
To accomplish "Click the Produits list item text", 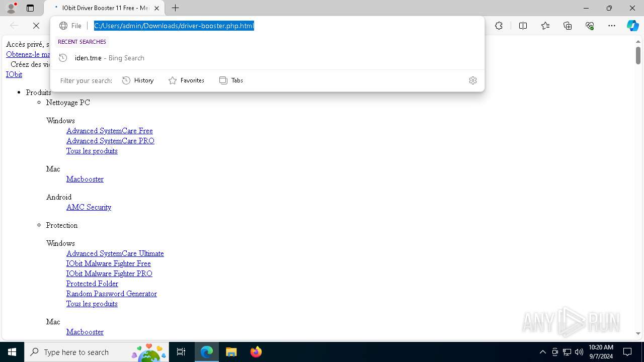I will click(39, 93).
